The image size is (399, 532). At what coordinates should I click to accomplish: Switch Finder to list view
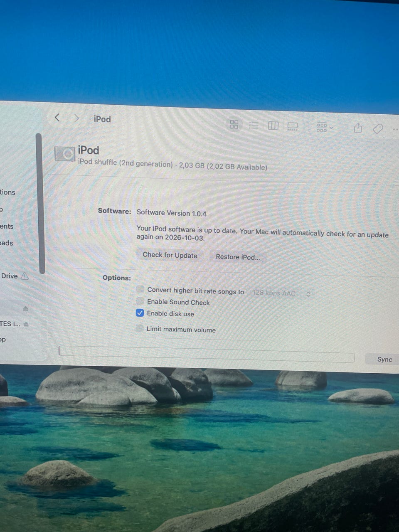tap(254, 125)
